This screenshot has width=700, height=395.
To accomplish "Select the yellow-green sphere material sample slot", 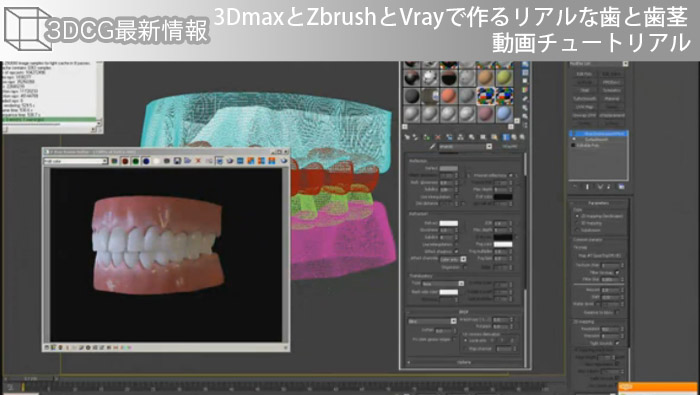I will click(504, 78).
